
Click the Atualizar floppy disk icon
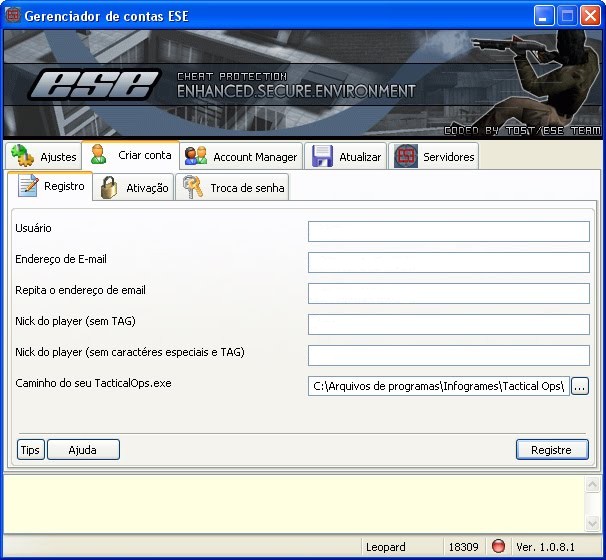[322, 156]
